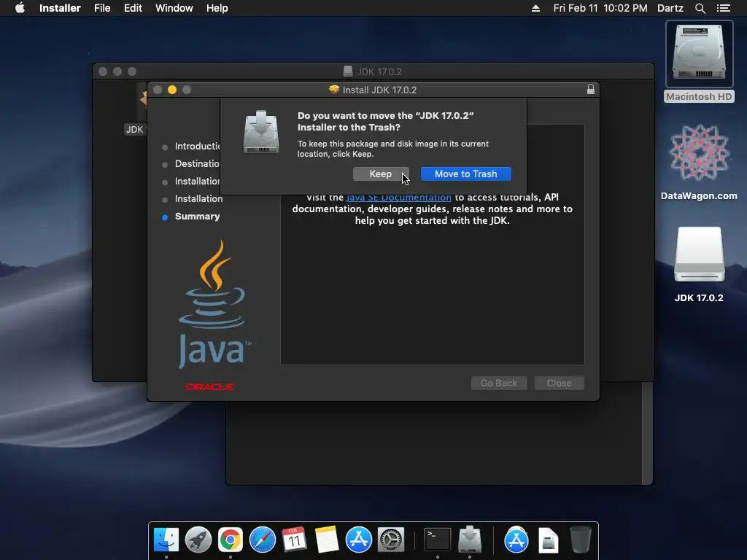Screen dimensions: 747x560
Task: Open the App Store next to Notes in the Dock
Action: [x=359, y=540]
